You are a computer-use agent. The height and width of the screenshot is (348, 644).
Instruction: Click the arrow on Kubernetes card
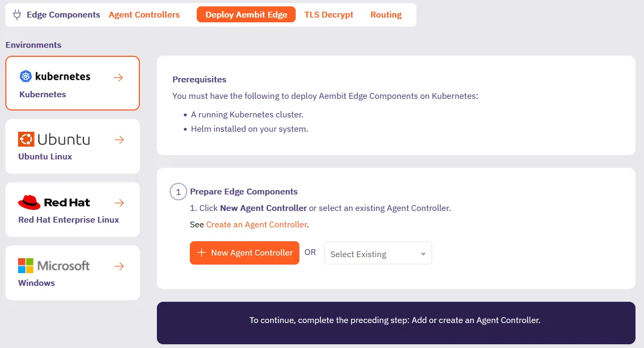click(118, 78)
